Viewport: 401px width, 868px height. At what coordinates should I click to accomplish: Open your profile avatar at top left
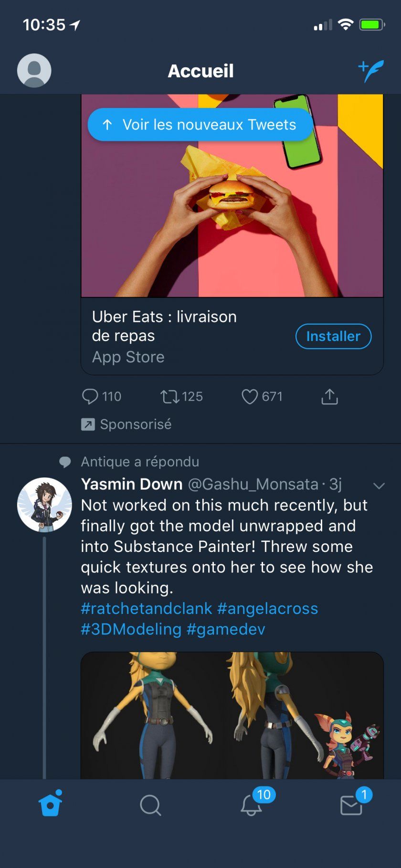point(33,70)
